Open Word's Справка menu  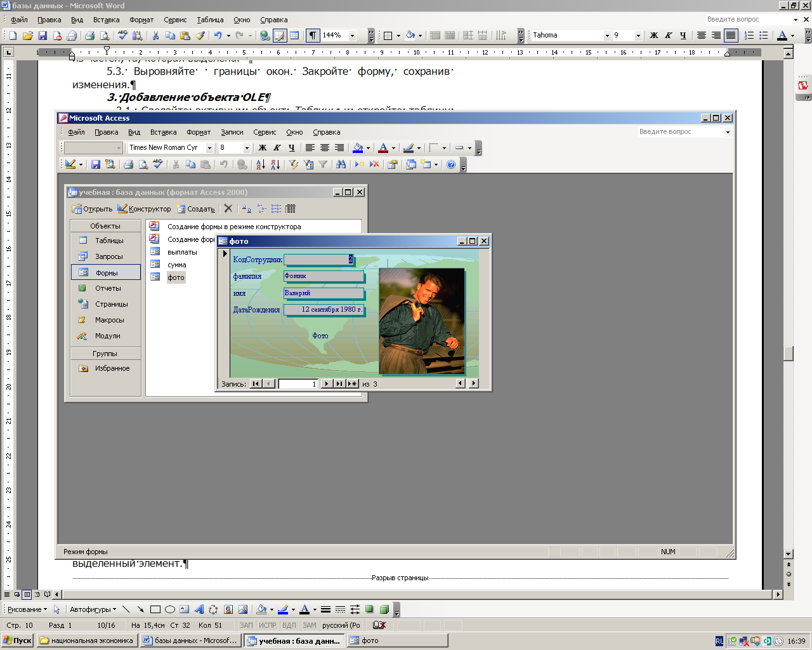point(273,20)
